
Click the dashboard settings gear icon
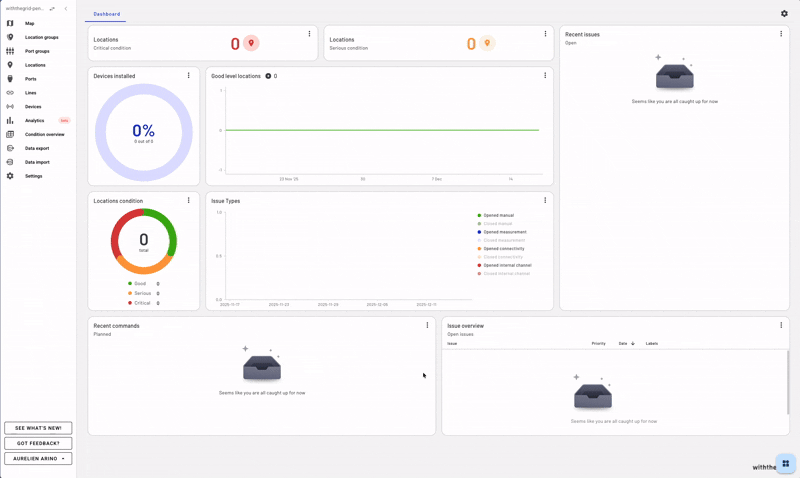[x=784, y=14]
